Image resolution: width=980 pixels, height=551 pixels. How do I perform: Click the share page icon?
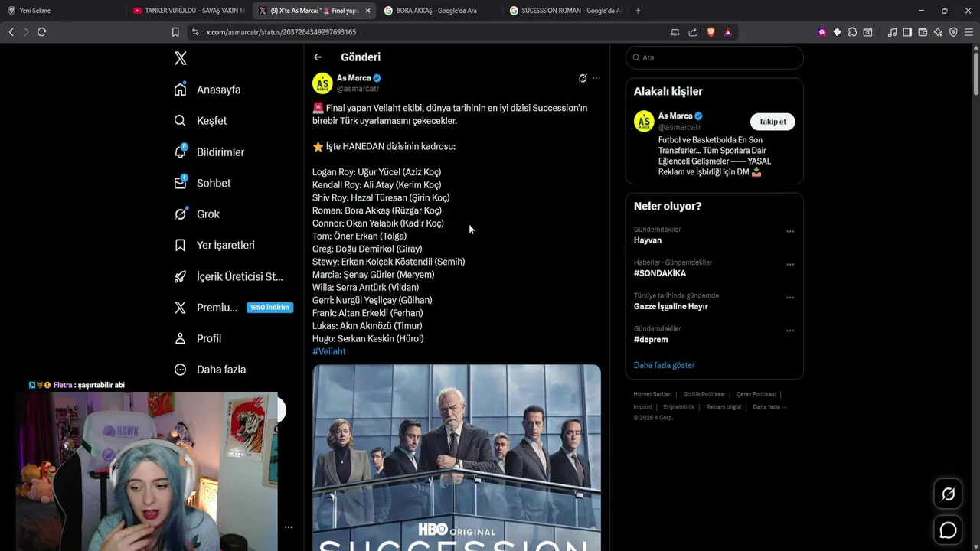pos(693,32)
